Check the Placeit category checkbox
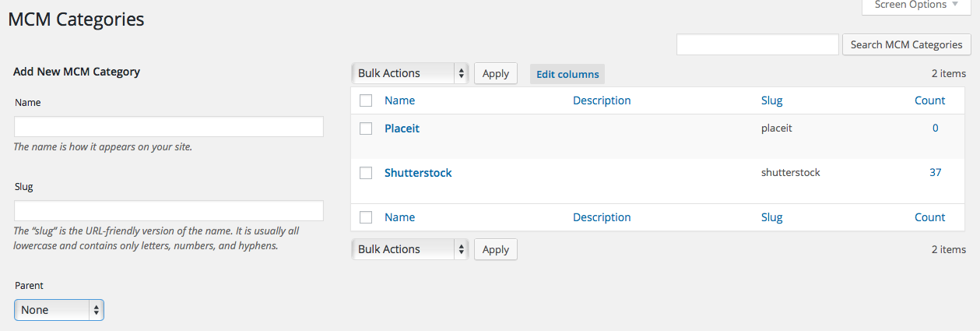 tap(366, 129)
